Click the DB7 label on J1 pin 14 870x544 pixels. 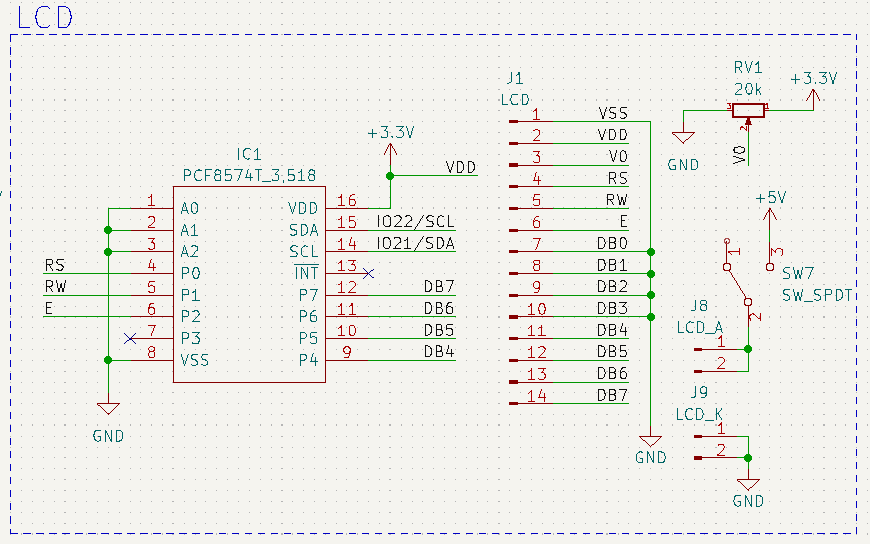click(612, 395)
